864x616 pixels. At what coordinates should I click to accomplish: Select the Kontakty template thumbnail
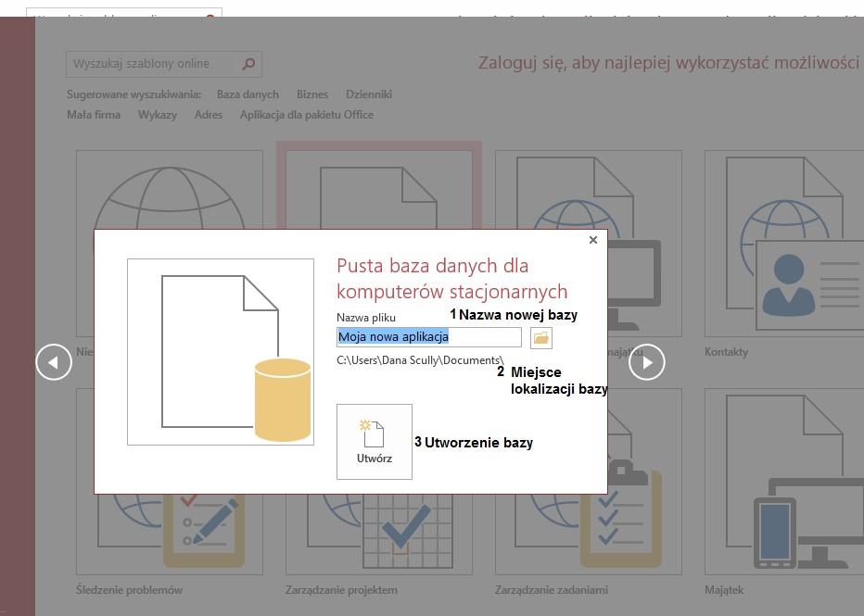coord(784,244)
